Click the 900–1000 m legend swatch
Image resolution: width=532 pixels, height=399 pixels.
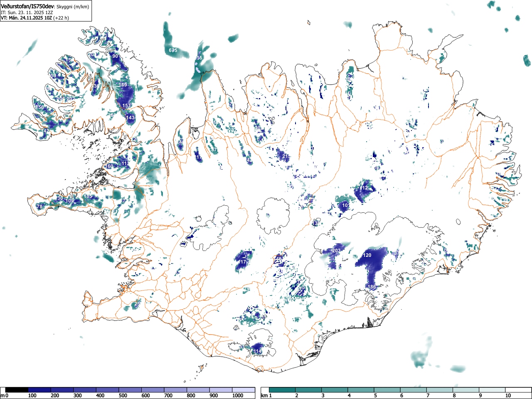221,390
